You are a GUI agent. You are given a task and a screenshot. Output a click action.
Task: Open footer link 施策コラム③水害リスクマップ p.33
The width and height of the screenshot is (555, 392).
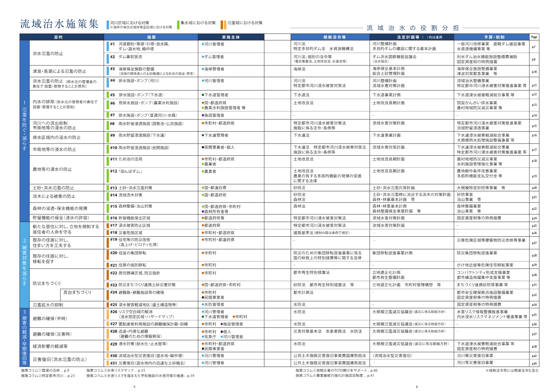click(116, 370)
